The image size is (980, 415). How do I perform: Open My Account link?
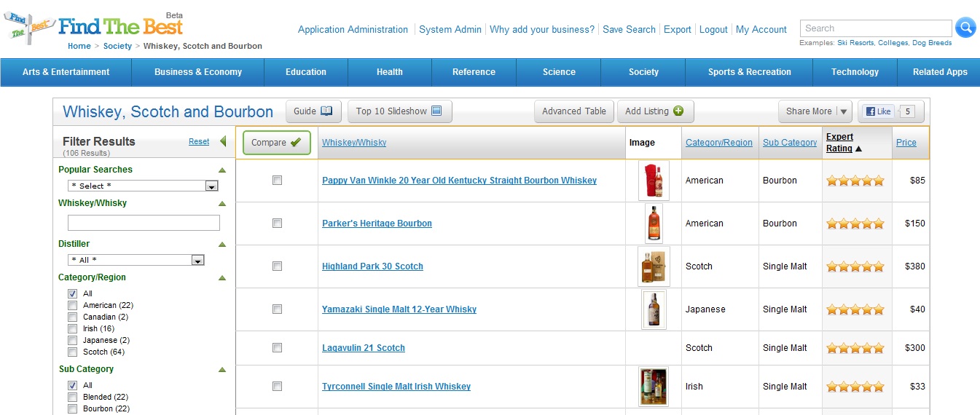click(761, 30)
